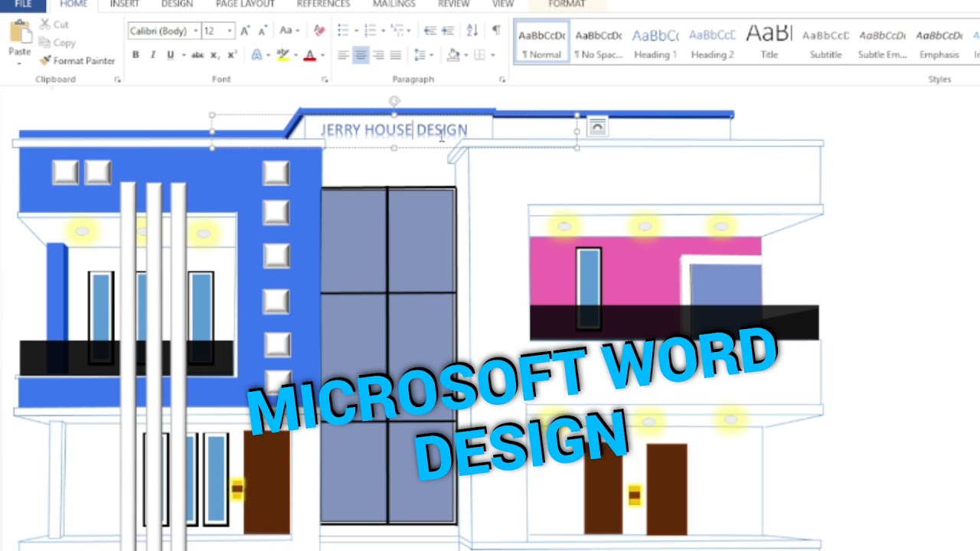
Task: Open the Change Case Aa dropdown
Action: pos(289,31)
